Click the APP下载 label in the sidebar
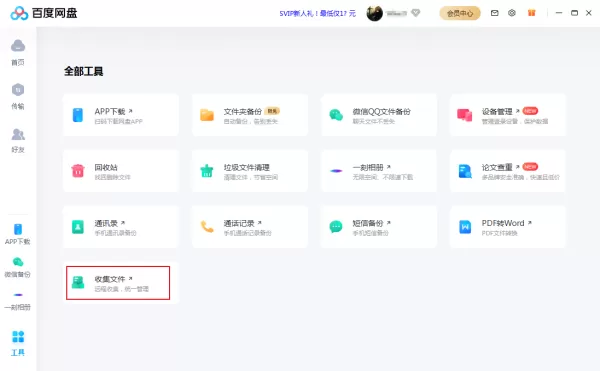600x371 pixels. pyautogui.click(x=18, y=241)
